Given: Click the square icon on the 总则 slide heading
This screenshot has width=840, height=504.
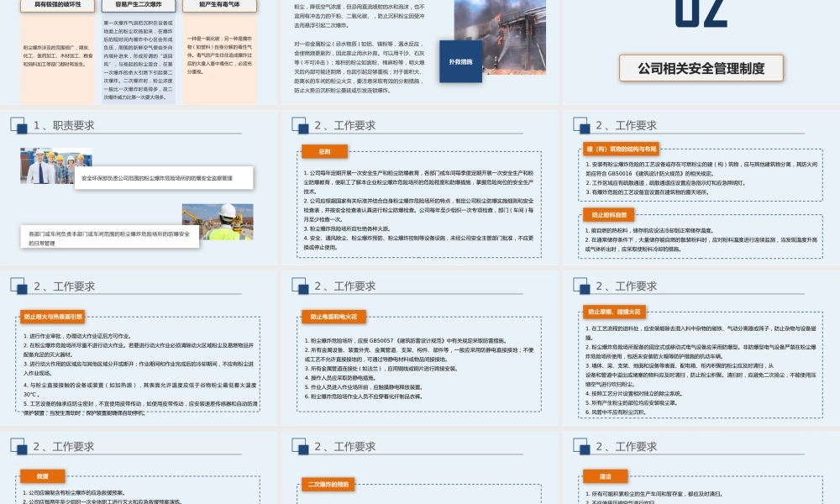Looking at the screenshot, I should point(300,125).
